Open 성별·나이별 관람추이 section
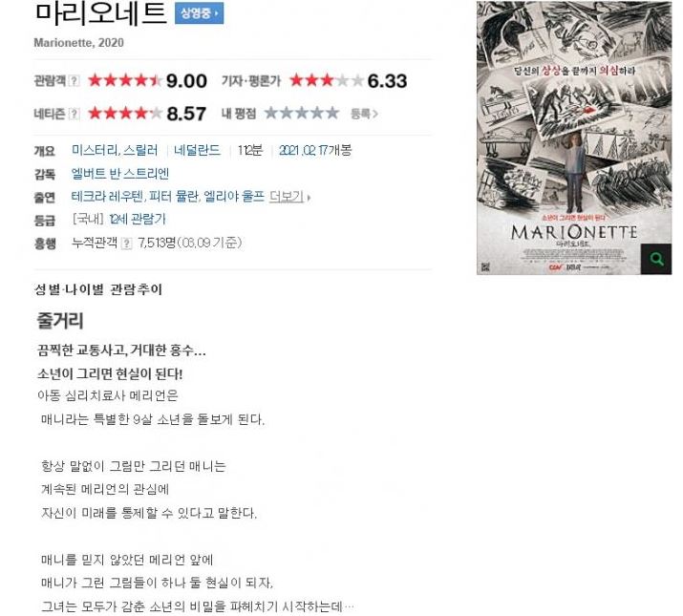Image resolution: width=683 pixels, height=616 pixels. tap(98, 289)
